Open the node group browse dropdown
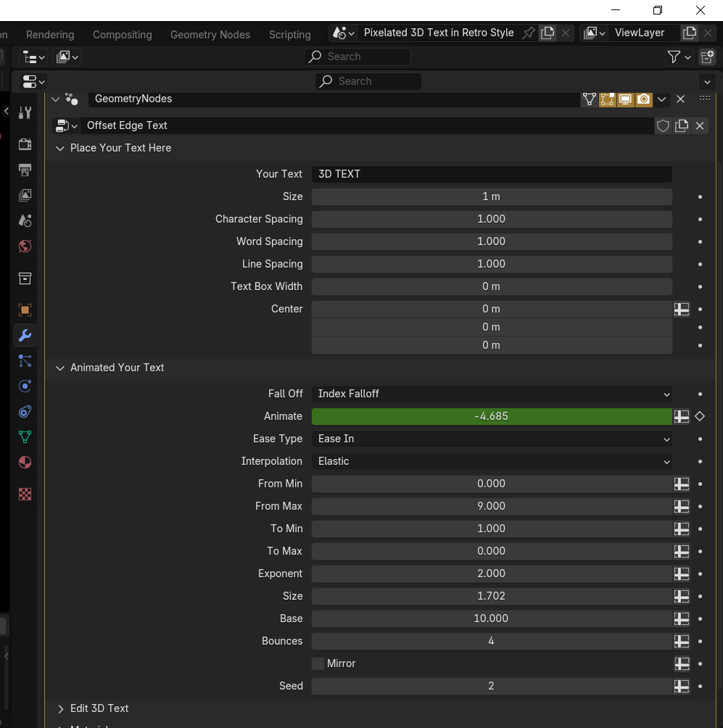 tap(66, 126)
